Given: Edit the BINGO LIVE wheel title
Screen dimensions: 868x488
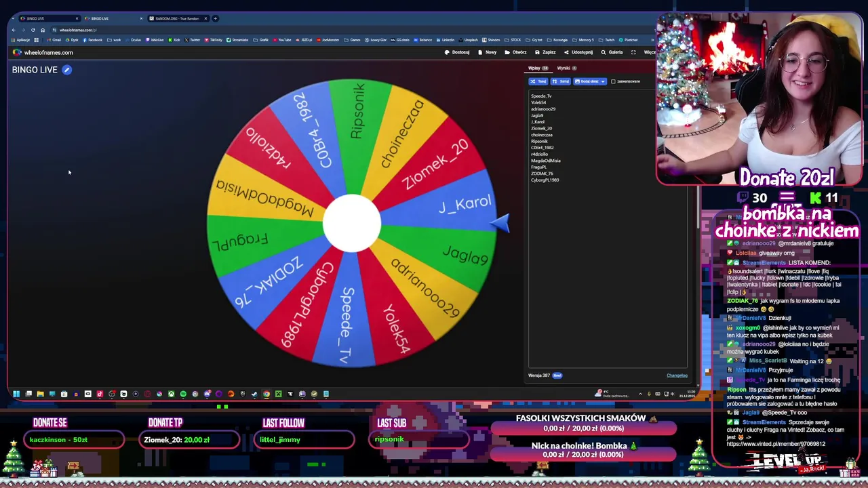Looking at the screenshot, I should tap(66, 70).
